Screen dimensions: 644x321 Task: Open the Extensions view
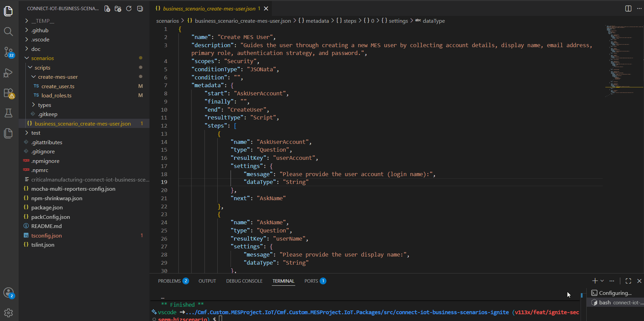pyautogui.click(x=8, y=93)
